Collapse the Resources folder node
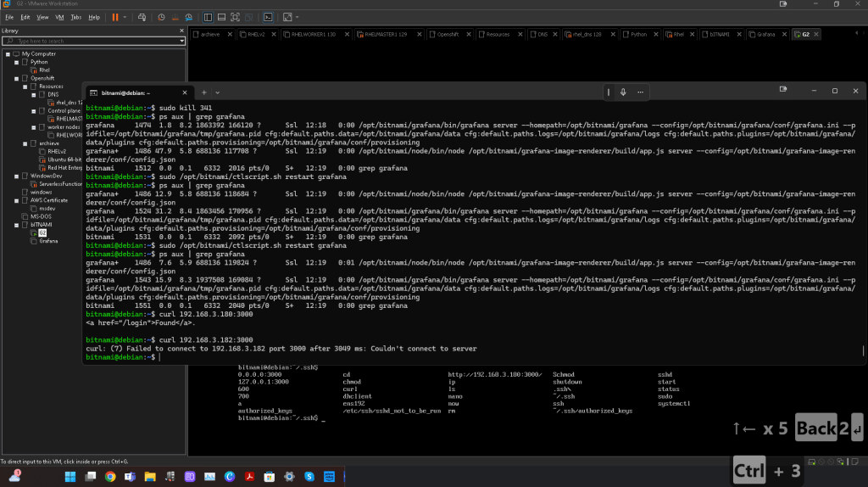Viewport: 868px width, 487px height. [25, 87]
